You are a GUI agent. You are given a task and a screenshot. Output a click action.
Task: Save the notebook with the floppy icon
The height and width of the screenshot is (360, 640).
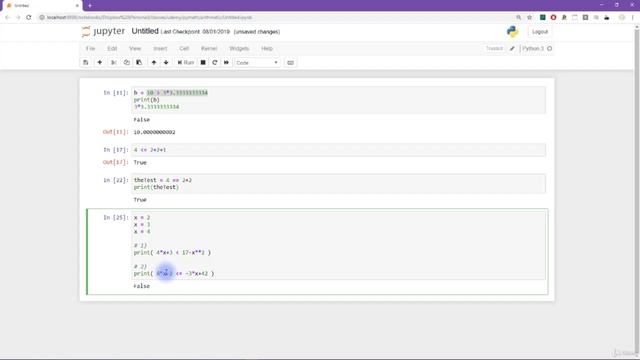tap(86, 62)
